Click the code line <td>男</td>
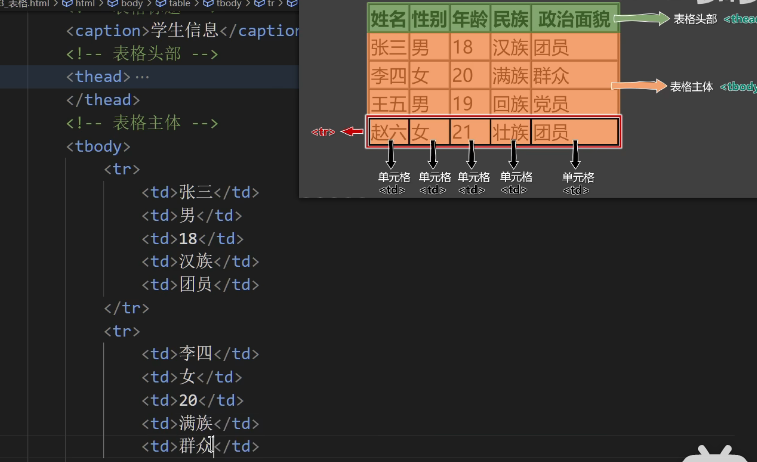Image resolution: width=757 pixels, height=462 pixels. 192,215
